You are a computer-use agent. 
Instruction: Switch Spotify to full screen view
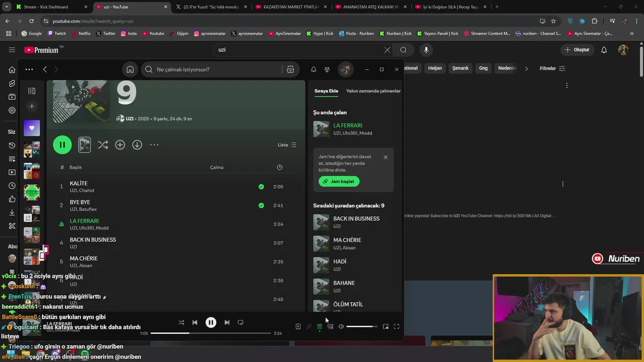coord(396,327)
